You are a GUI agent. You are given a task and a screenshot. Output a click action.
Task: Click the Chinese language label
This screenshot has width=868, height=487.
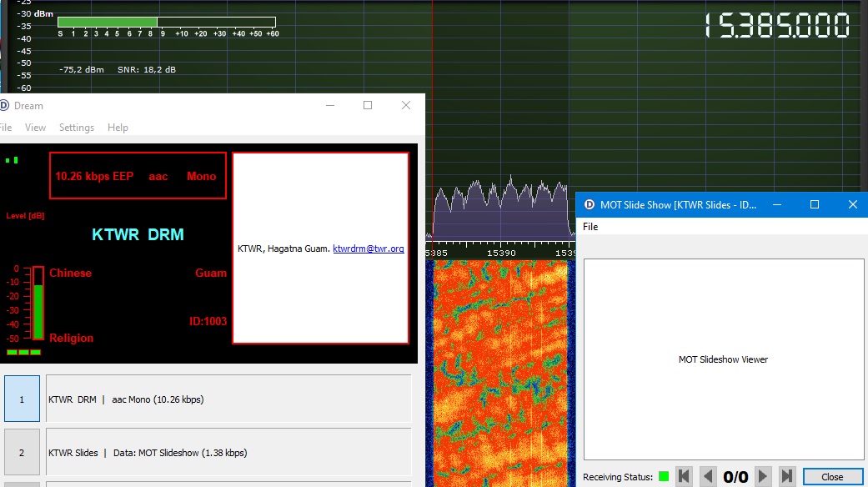click(x=70, y=273)
